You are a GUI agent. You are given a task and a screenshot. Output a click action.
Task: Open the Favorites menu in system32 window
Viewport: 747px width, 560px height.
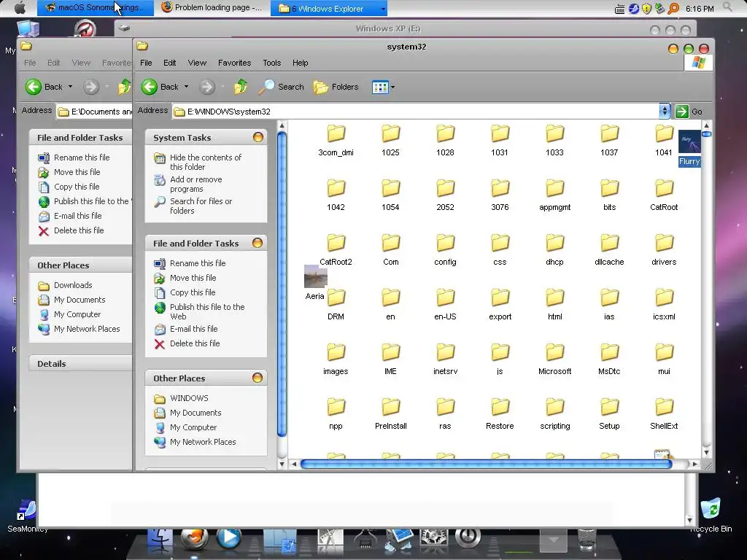click(234, 63)
